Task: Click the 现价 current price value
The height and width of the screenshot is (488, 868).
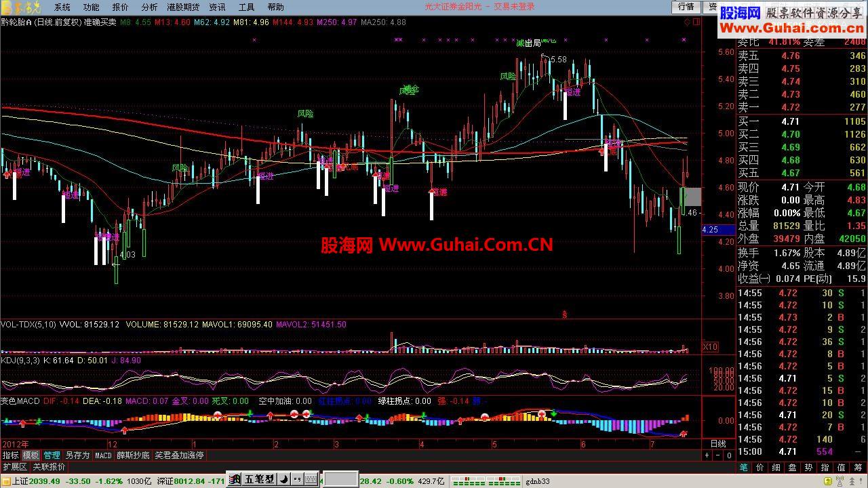Action: pyautogui.click(x=789, y=187)
